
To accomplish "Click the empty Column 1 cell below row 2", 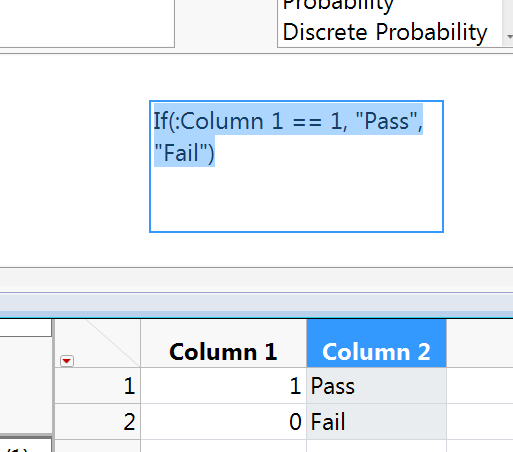I will 223,446.
